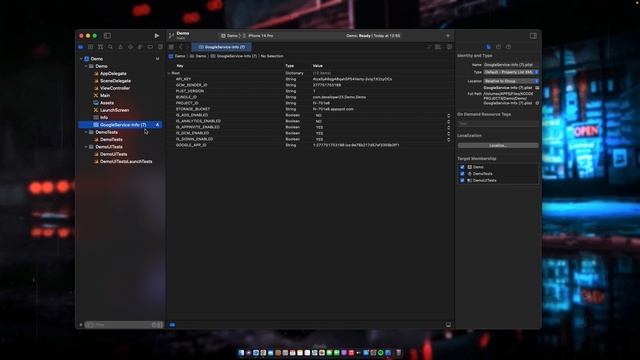Collapse the Root dictionary row
Screen dimensions: 640x360
169,73
